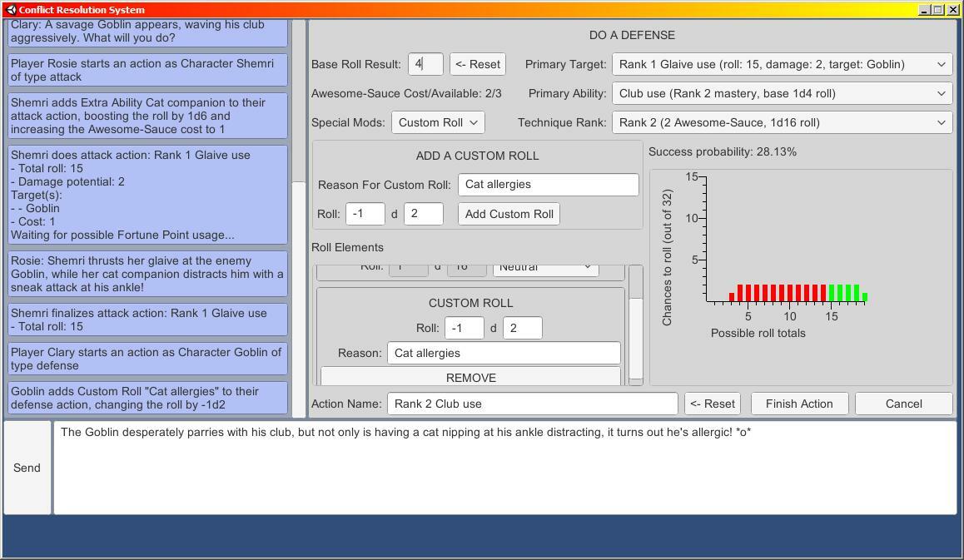Open the Primary Target dropdown
964x560 pixels.
tap(781, 64)
